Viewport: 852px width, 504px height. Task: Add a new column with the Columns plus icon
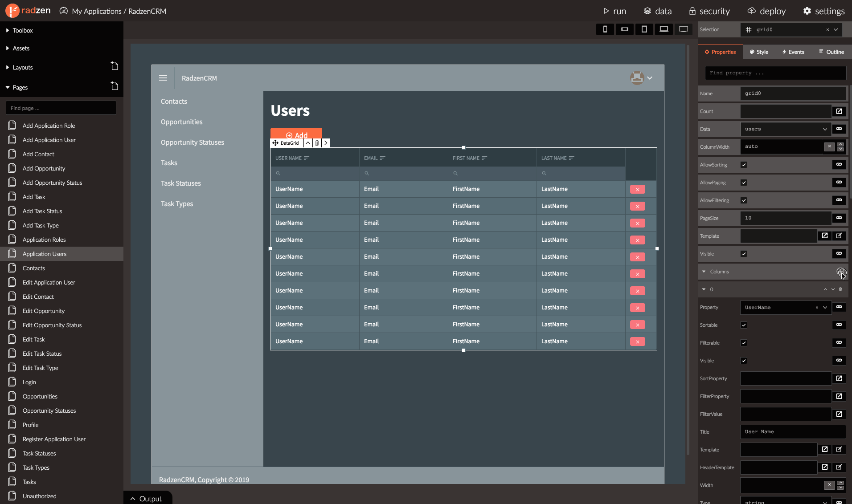tap(841, 272)
